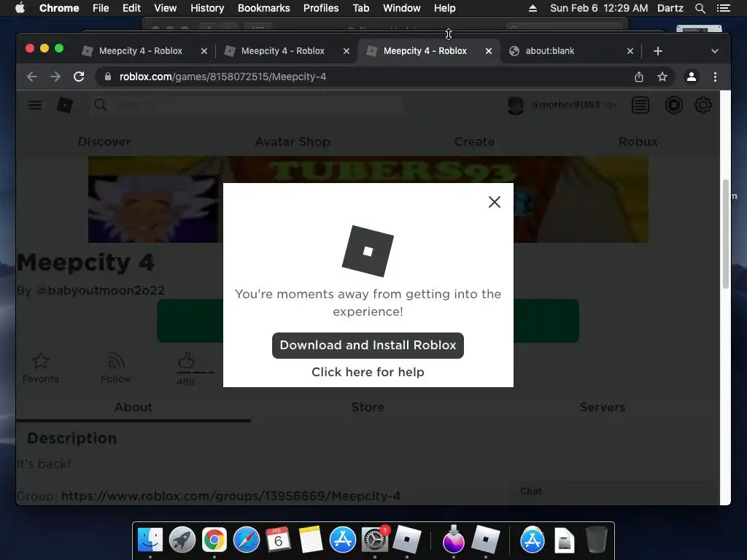
Task: Go back using the browser back arrow
Action: (x=32, y=77)
